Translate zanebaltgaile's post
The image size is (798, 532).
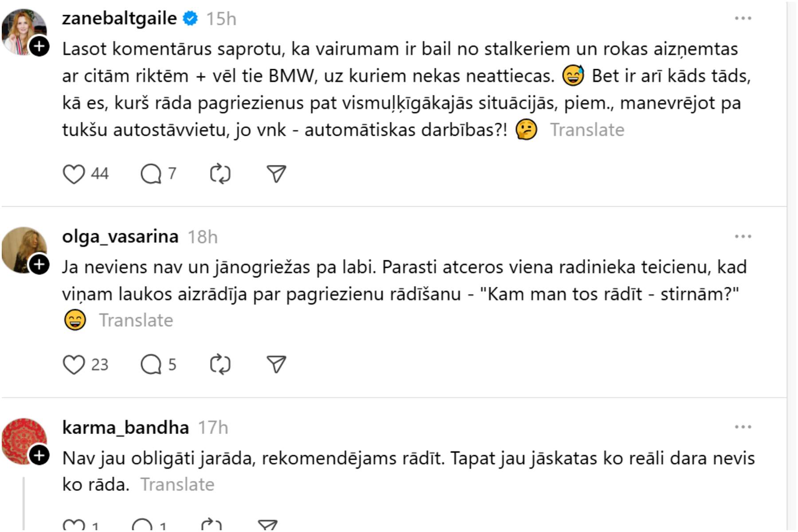coord(587,130)
